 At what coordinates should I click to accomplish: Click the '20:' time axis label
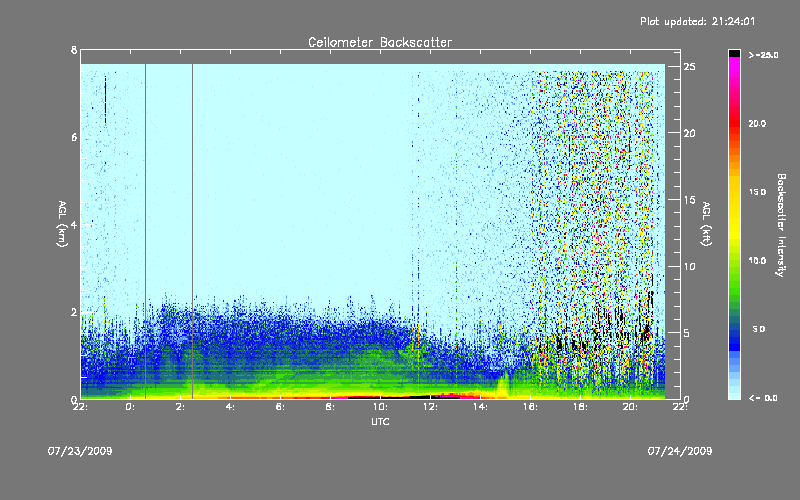[631, 407]
